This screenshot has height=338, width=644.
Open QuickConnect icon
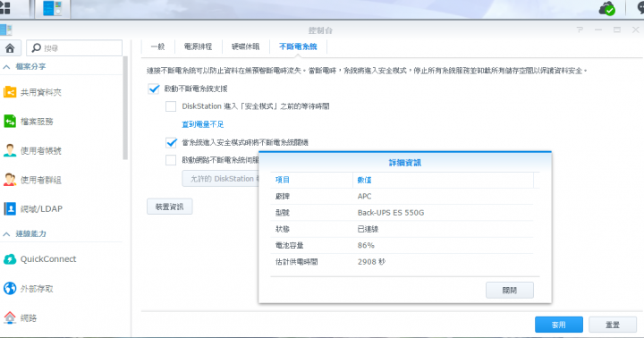coord(10,259)
